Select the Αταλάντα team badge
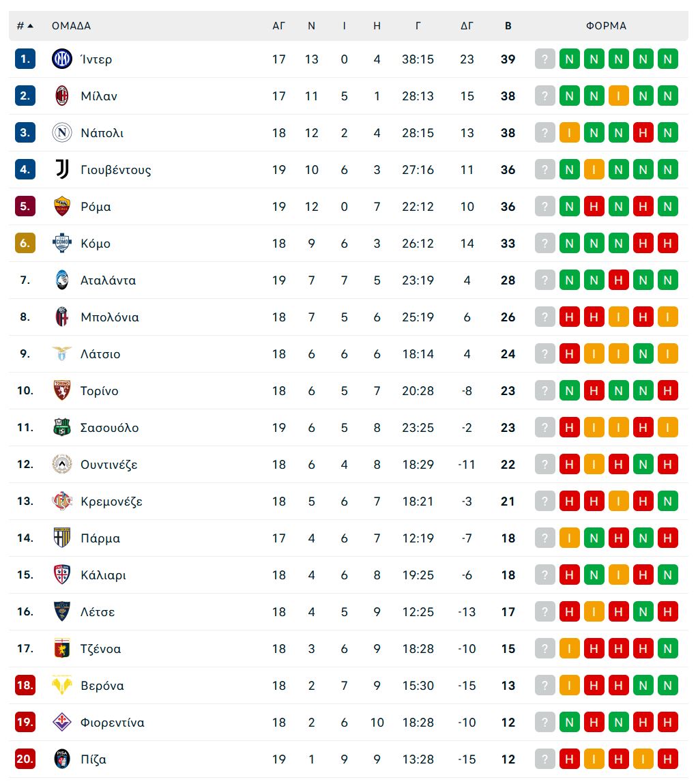Image resolution: width=698 pixels, height=784 pixels. [62, 280]
